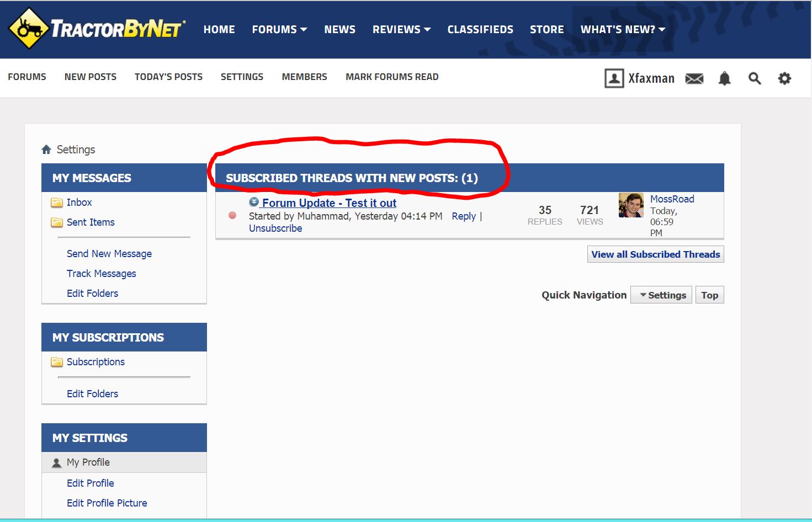Click the home icon beside Settings

tap(46, 150)
